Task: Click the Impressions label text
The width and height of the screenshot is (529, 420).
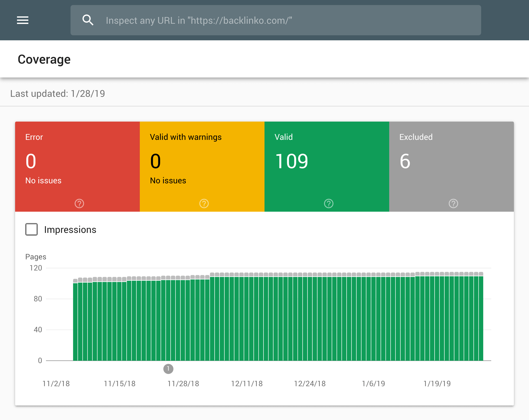Action: point(70,230)
